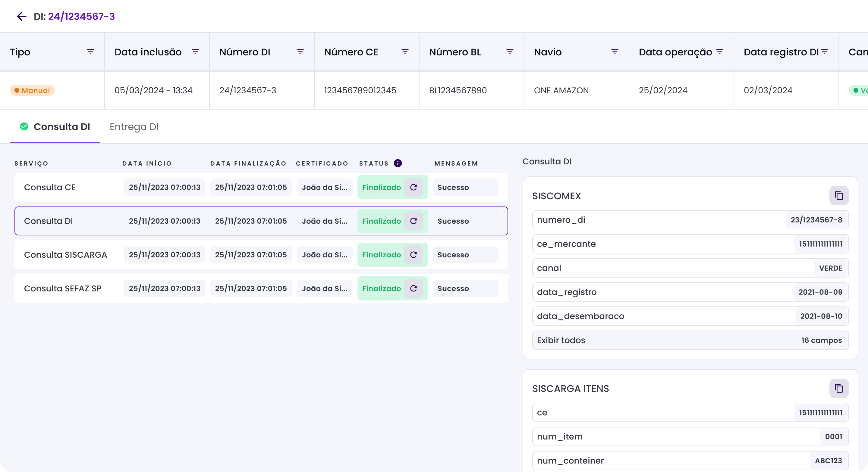This screenshot has width=868, height=472.
Task: Open the Navio column filter icon
Action: (x=615, y=52)
